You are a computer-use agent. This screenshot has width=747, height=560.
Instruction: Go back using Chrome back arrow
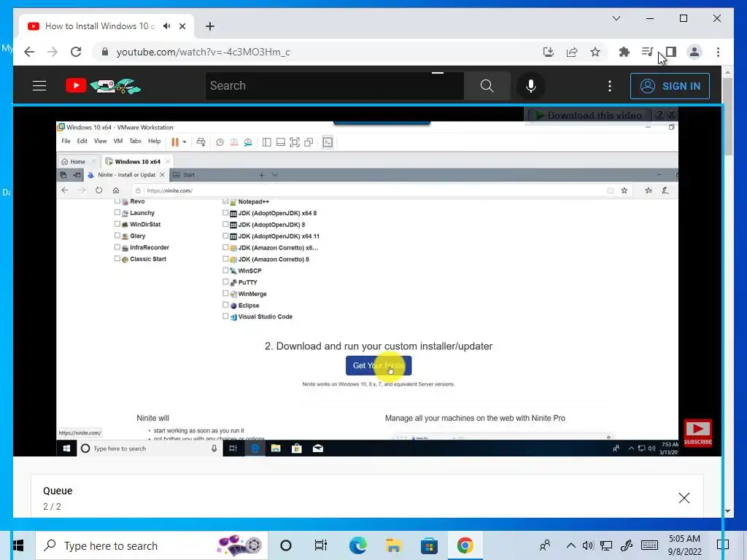point(29,52)
